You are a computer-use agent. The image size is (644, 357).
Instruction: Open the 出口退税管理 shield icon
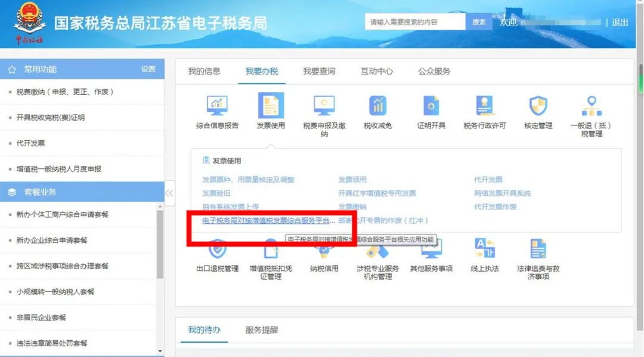tap(217, 248)
